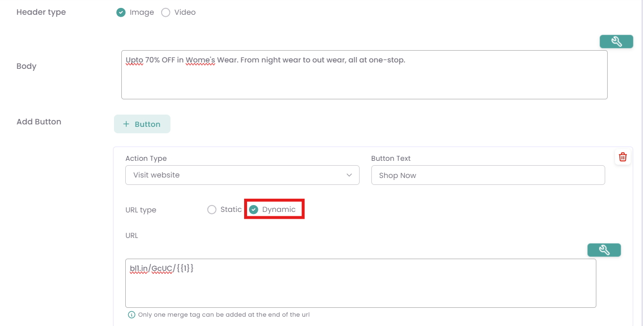
Task: Open the Action Type 'Visit website' dropdown
Action: [x=242, y=175]
